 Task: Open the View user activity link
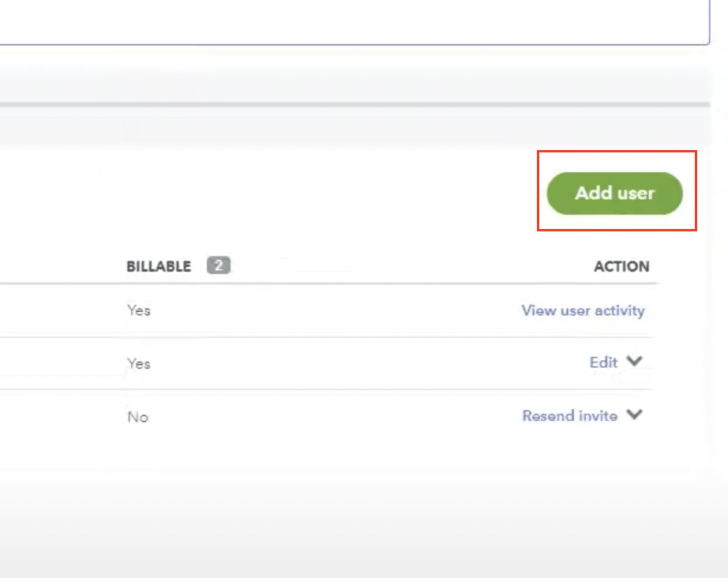pyautogui.click(x=584, y=310)
